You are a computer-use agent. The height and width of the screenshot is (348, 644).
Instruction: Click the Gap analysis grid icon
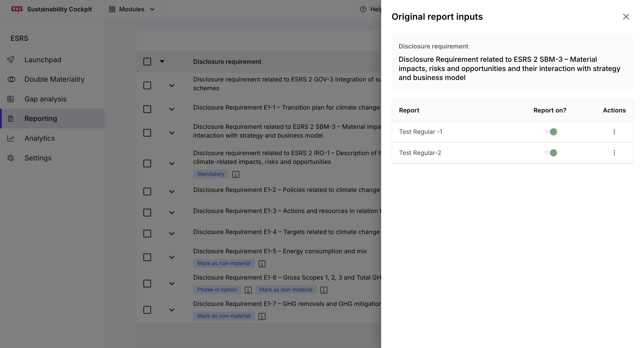11,99
